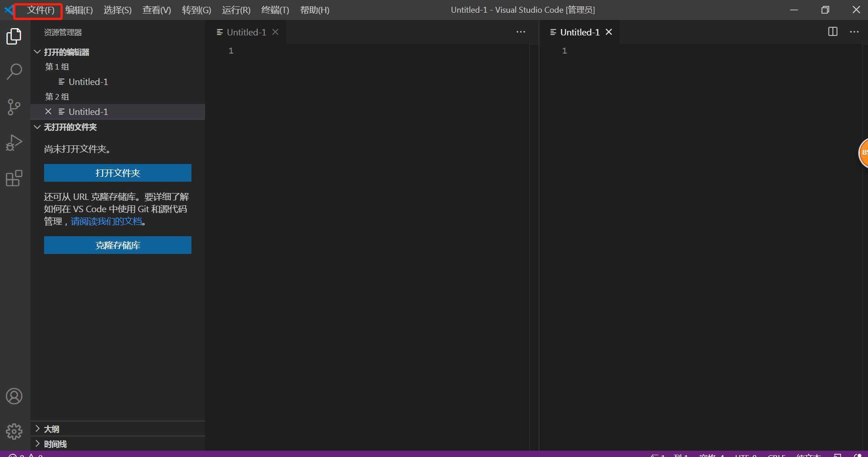Open more actions for the left editor group

point(521,32)
